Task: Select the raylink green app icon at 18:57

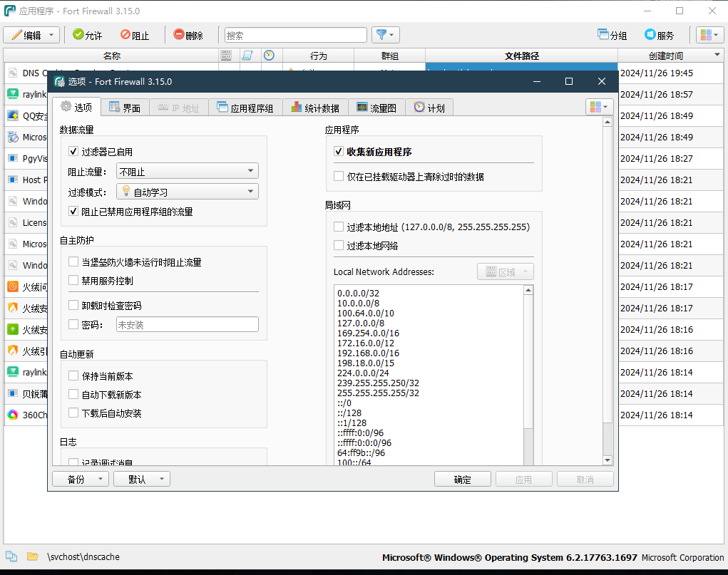Action: [x=13, y=94]
